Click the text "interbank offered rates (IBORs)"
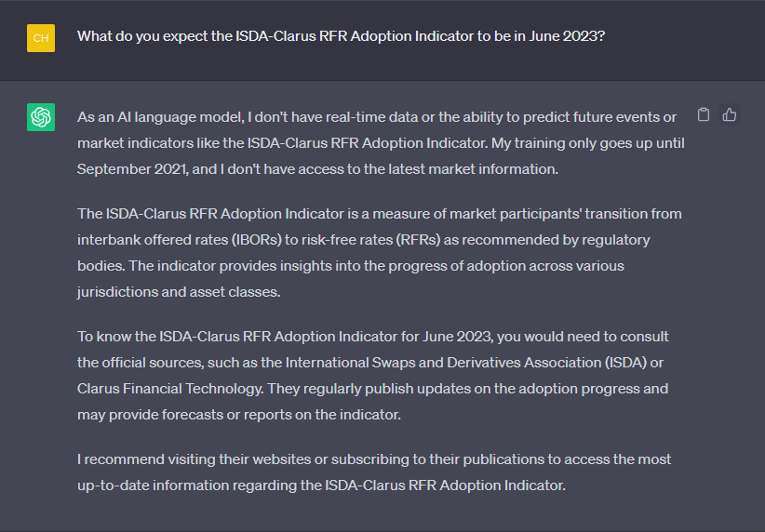765x532 pixels. (x=180, y=240)
